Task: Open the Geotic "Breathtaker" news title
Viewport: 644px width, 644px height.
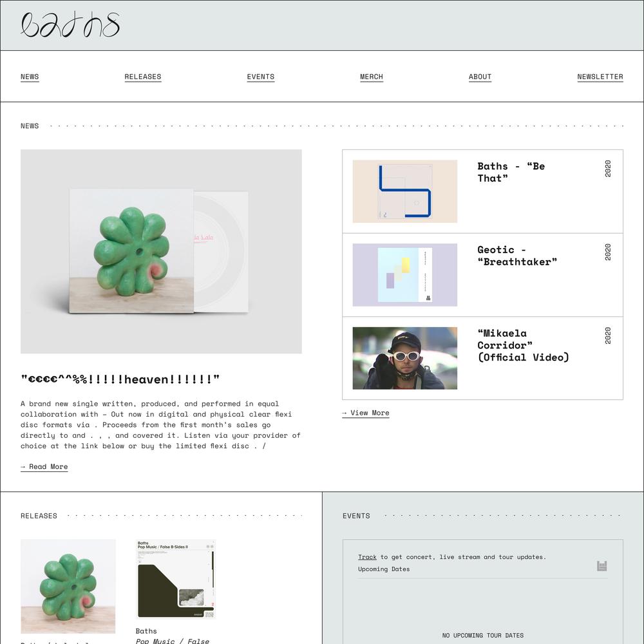Action: point(517,256)
